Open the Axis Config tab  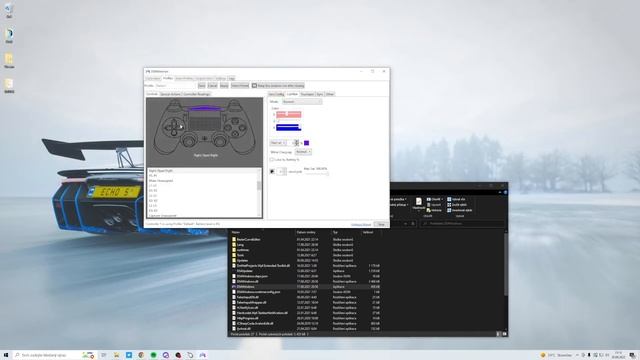[x=276, y=94]
